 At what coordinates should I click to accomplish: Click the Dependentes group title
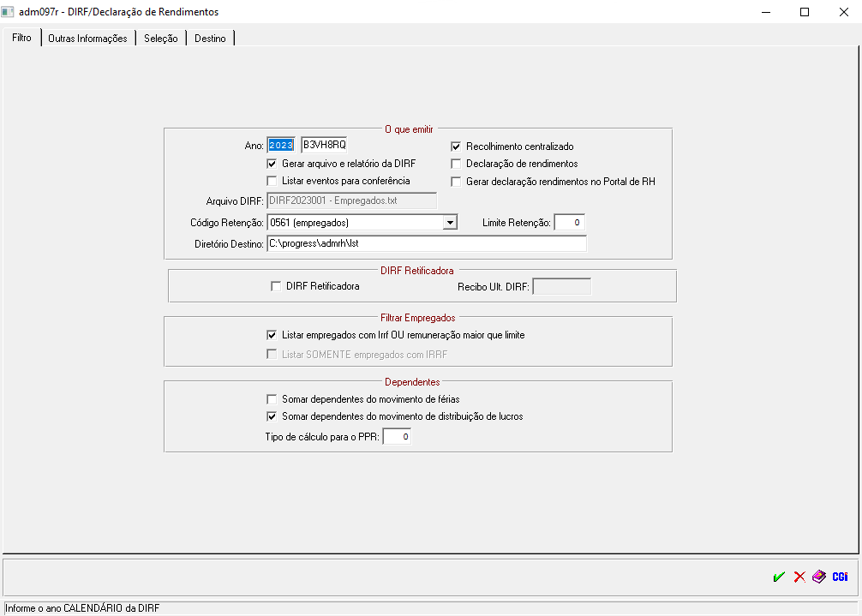pos(412,382)
